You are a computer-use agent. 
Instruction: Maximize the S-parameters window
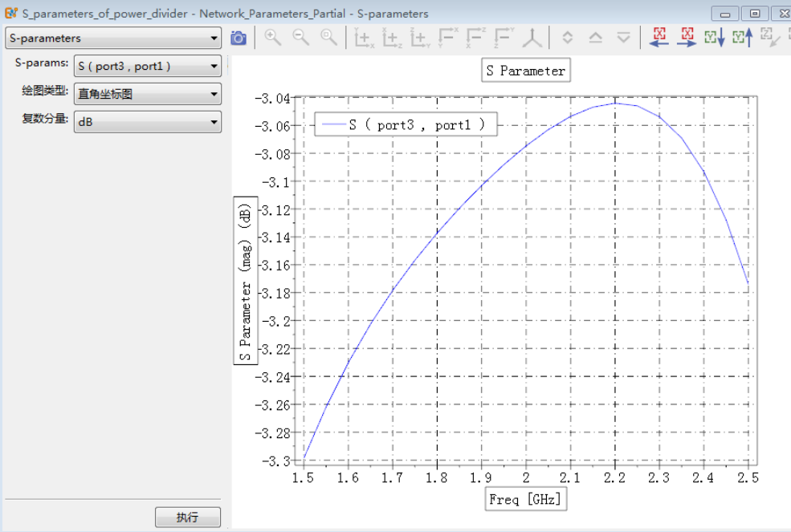(755, 14)
